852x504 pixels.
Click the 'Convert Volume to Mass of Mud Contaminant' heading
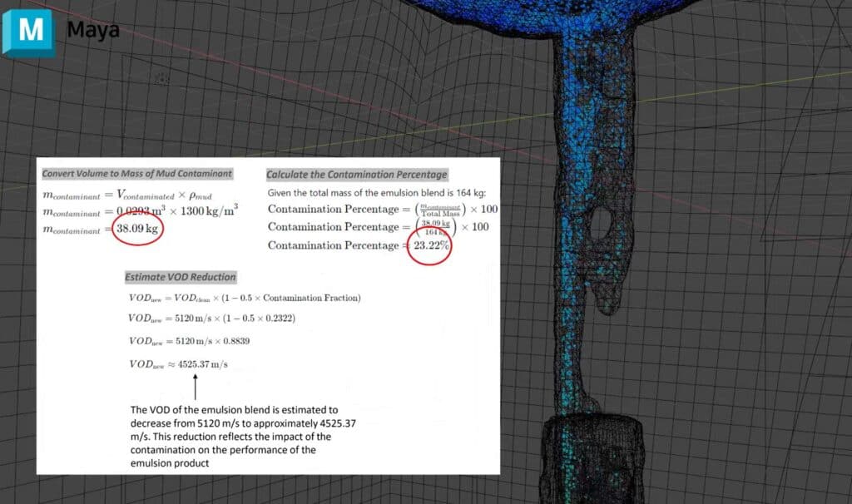point(136,174)
